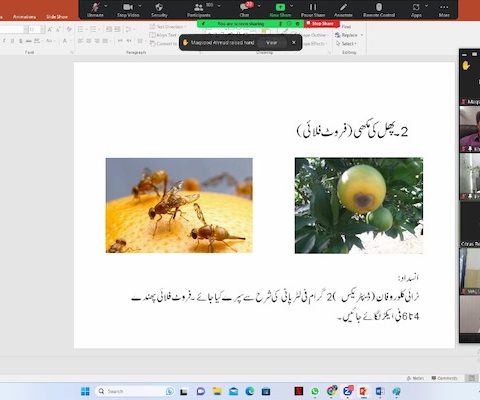Open Microsoft Edge from taskbar
This screenshot has height=400, width=480.
coord(250,391)
